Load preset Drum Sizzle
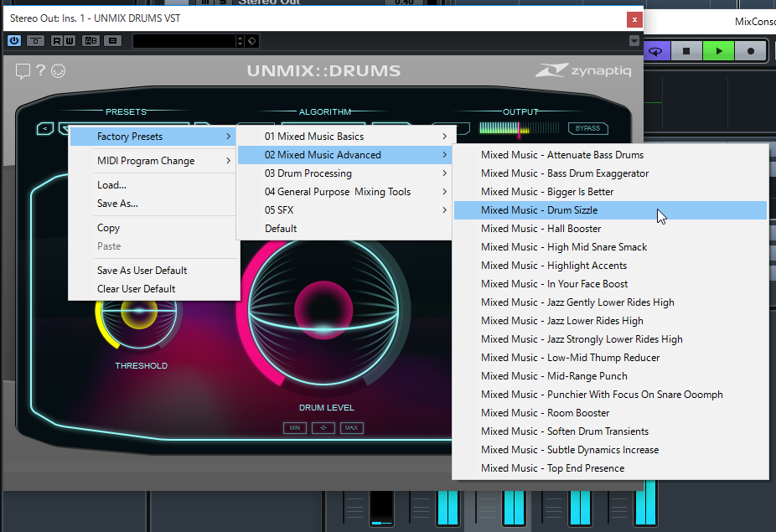This screenshot has width=776, height=532. [610, 209]
